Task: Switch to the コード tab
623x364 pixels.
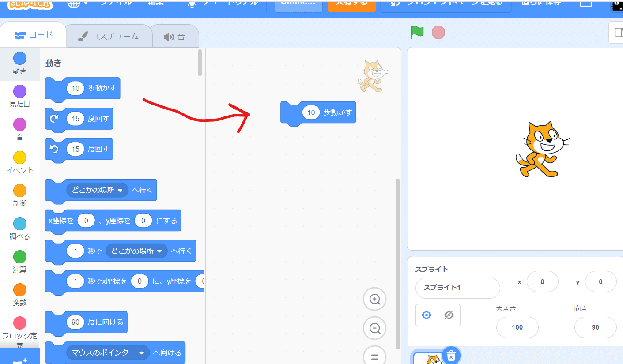Action: 34,35
